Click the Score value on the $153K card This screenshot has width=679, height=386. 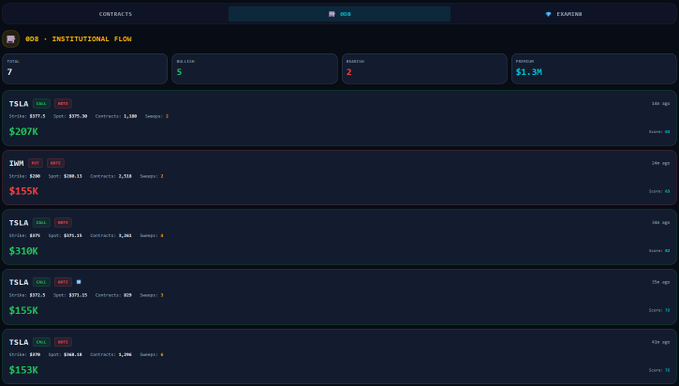(x=667, y=370)
